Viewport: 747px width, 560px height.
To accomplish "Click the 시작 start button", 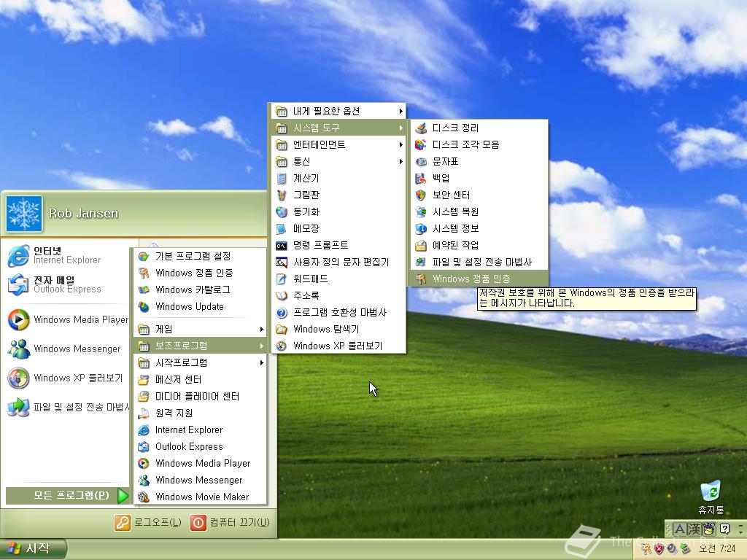I will click(x=32, y=548).
